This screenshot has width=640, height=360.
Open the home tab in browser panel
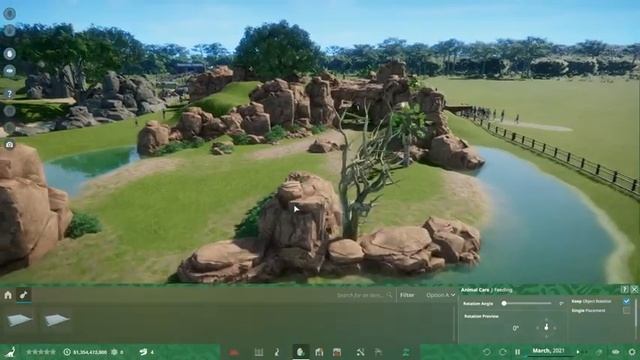[8, 295]
